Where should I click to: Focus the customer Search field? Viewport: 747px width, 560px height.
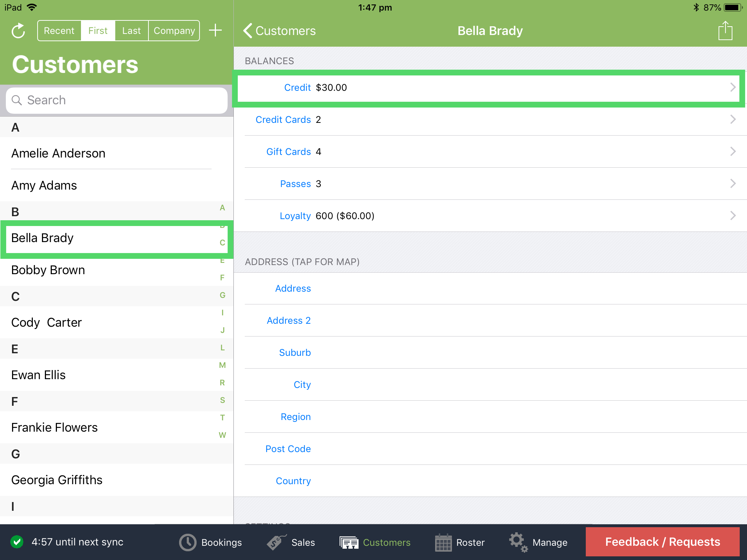pyautogui.click(x=117, y=100)
